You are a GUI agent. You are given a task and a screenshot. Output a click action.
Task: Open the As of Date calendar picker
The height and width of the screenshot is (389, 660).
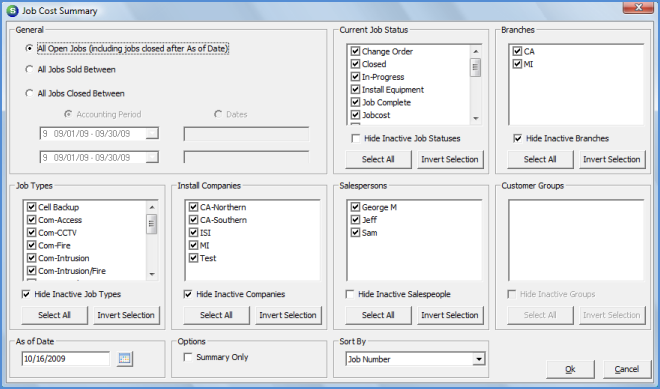(125, 359)
